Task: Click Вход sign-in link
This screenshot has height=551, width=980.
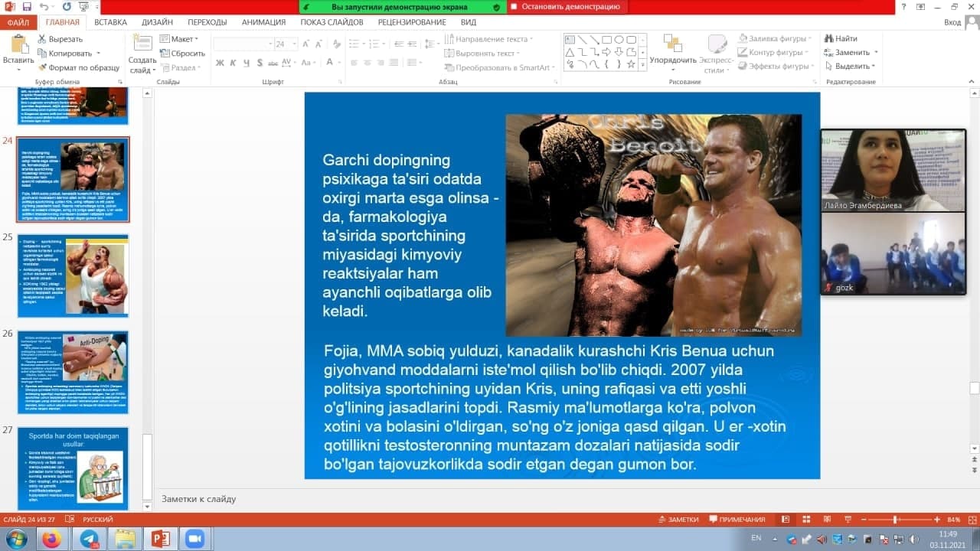Action: click(952, 22)
